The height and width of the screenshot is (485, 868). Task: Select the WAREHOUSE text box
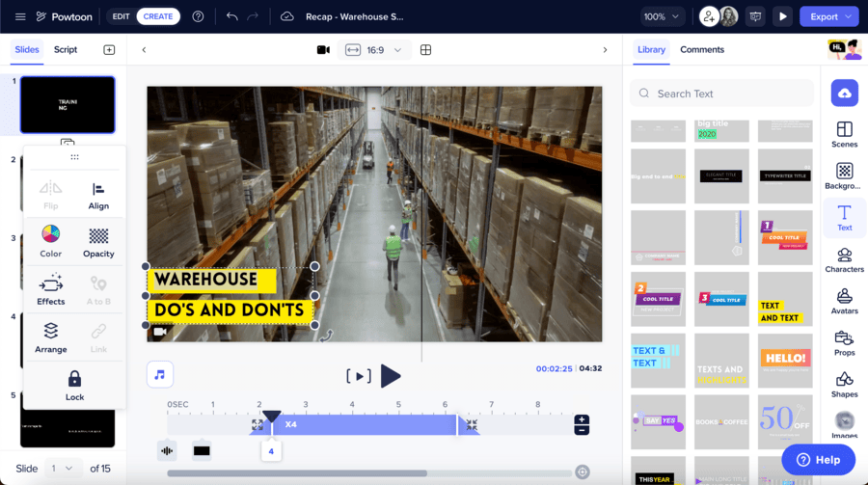click(212, 280)
